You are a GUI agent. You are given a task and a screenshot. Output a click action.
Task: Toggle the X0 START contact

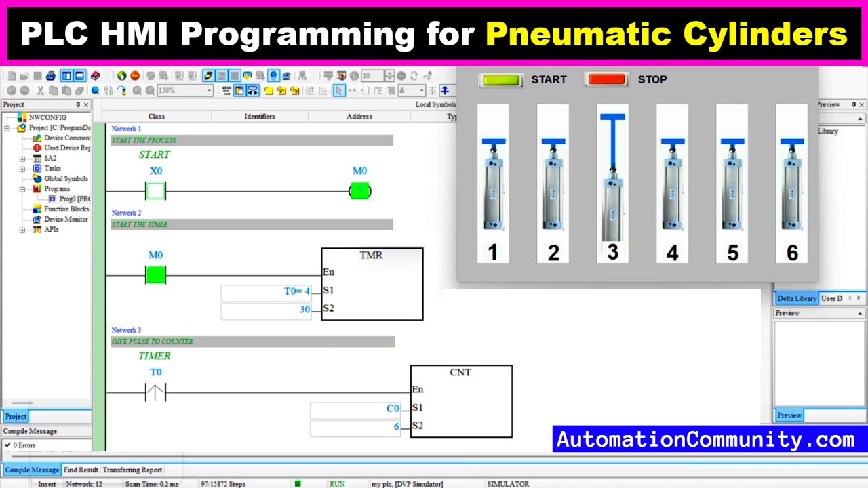click(x=156, y=192)
